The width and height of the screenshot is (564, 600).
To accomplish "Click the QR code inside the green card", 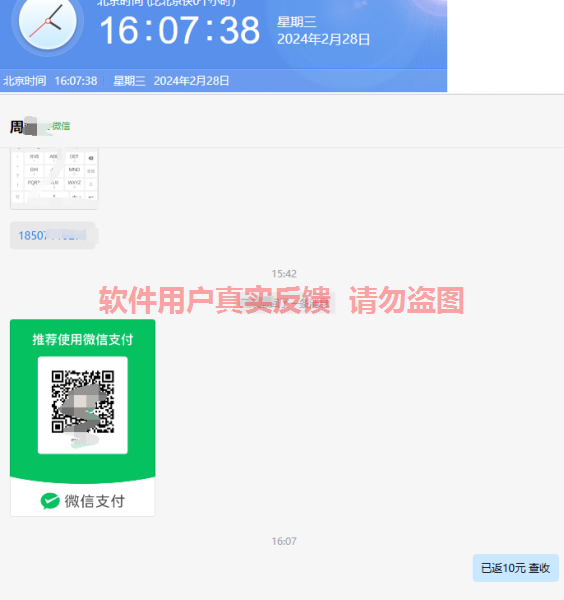I will pos(83,402).
